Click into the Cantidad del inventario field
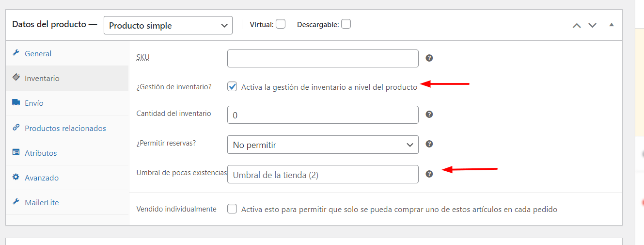 323,115
